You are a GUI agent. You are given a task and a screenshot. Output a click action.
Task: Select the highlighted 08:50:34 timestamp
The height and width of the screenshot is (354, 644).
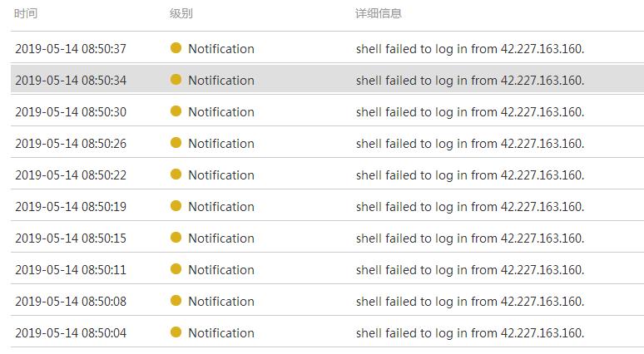71,81
